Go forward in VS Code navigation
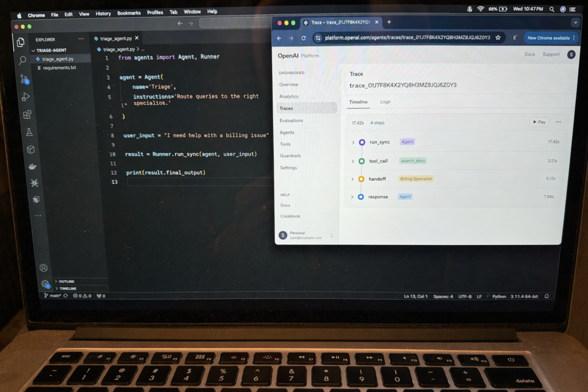The width and height of the screenshot is (588, 392). tap(191, 23)
